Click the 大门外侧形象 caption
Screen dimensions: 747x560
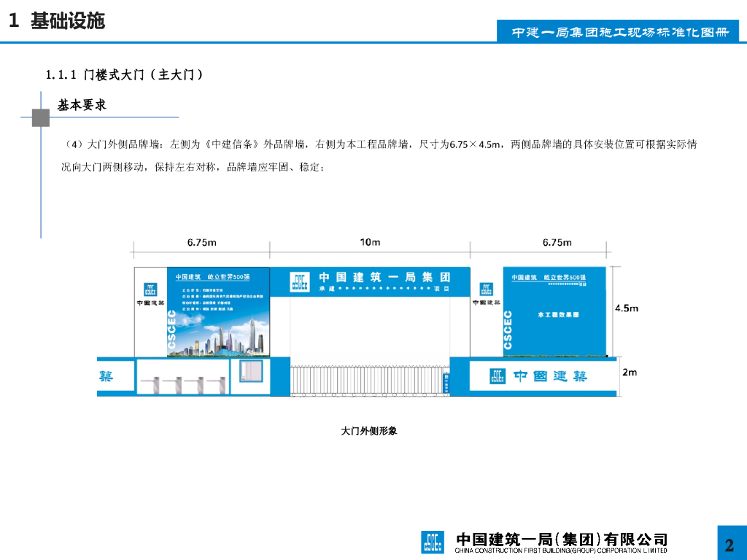369,431
